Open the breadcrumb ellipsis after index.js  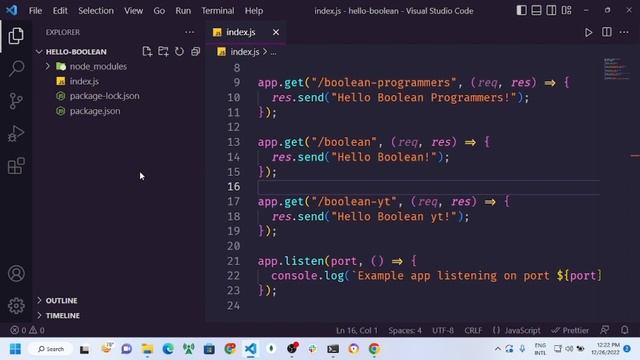click(x=273, y=52)
